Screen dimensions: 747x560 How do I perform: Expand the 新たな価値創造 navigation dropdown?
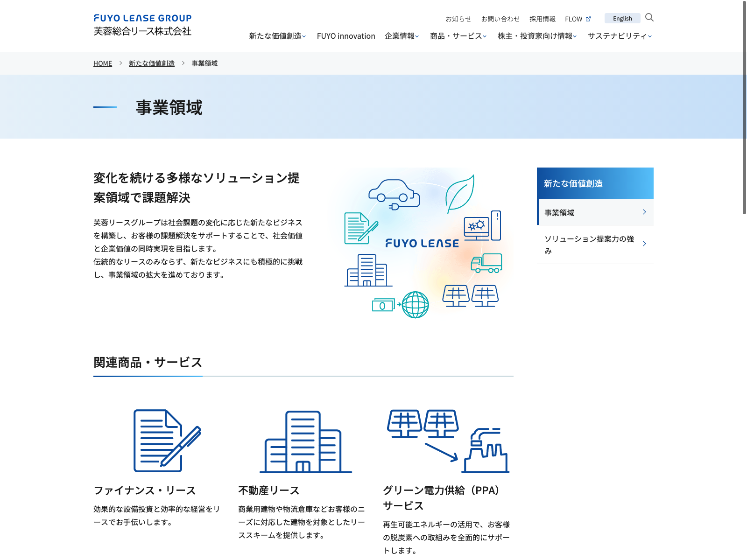(x=277, y=36)
